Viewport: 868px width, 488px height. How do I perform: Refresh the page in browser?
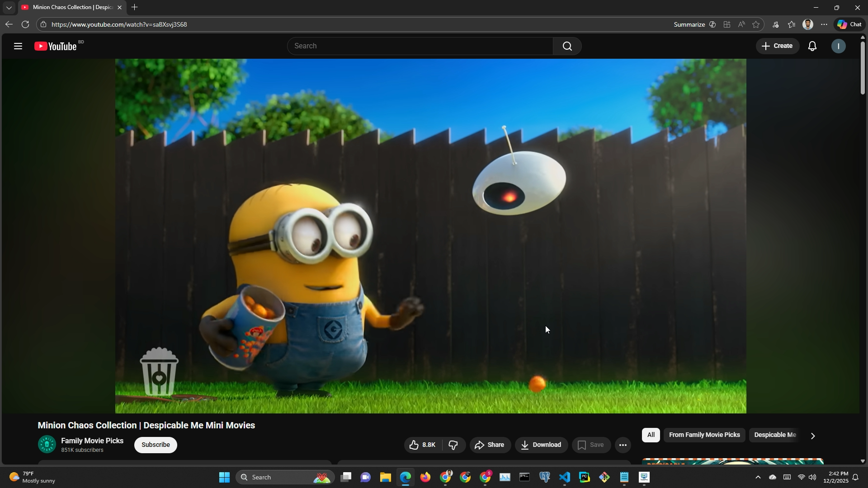[25, 24]
